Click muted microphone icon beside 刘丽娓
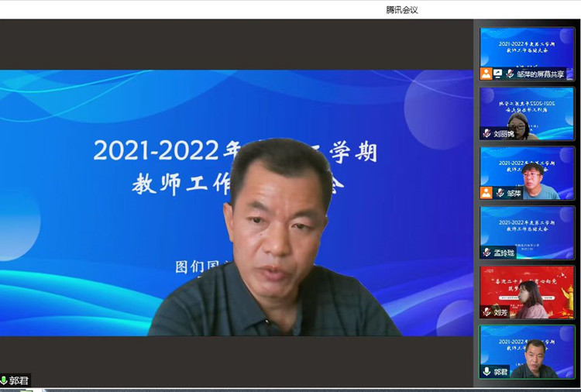The width and height of the screenshot is (581, 392). (x=487, y=133)
